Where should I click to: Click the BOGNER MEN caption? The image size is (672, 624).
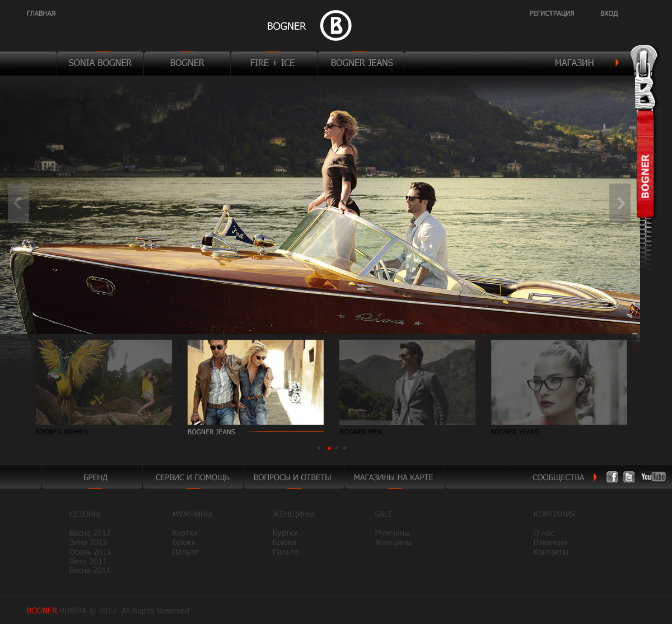[360, 432]
